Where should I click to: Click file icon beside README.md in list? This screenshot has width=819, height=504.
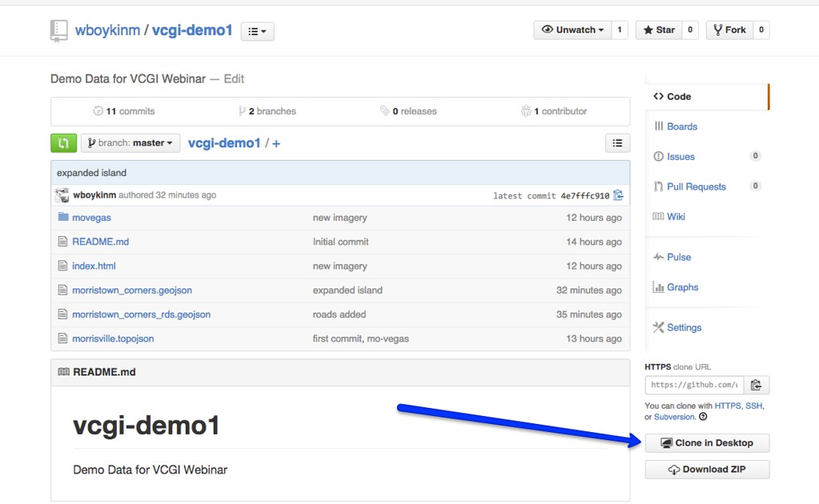62,242
